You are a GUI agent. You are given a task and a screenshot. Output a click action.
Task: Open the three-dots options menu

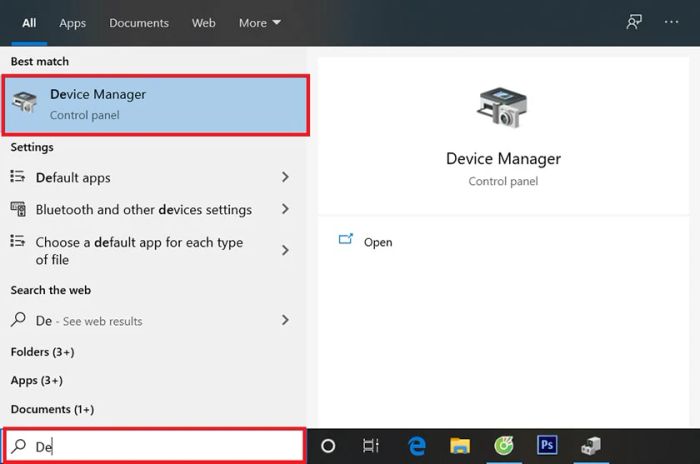pyautogui.click(x=671, y=22)
